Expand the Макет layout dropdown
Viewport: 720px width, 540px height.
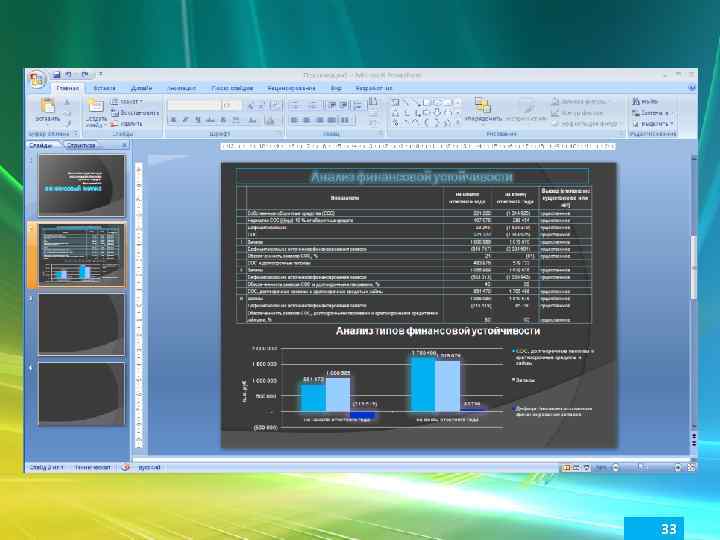[x=128, y=101]
